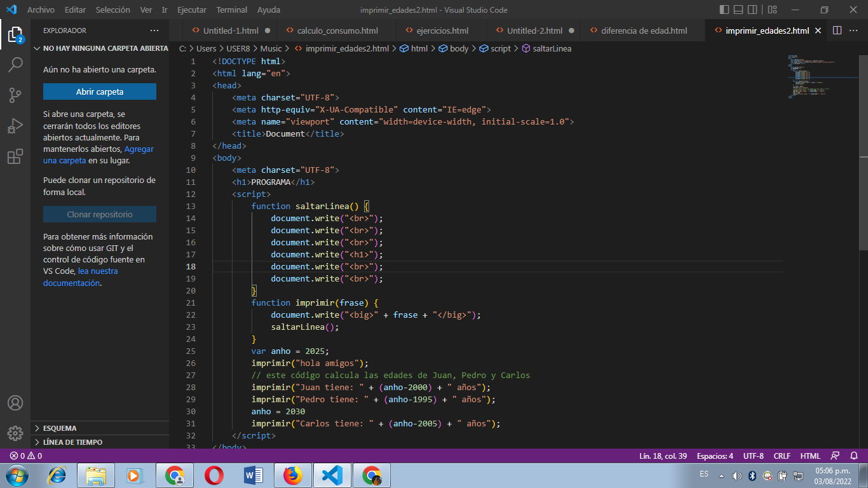The height and width of the screenshot is (488, 868).
Task: Open the Ayuda menu
Action: coord(269,10)
